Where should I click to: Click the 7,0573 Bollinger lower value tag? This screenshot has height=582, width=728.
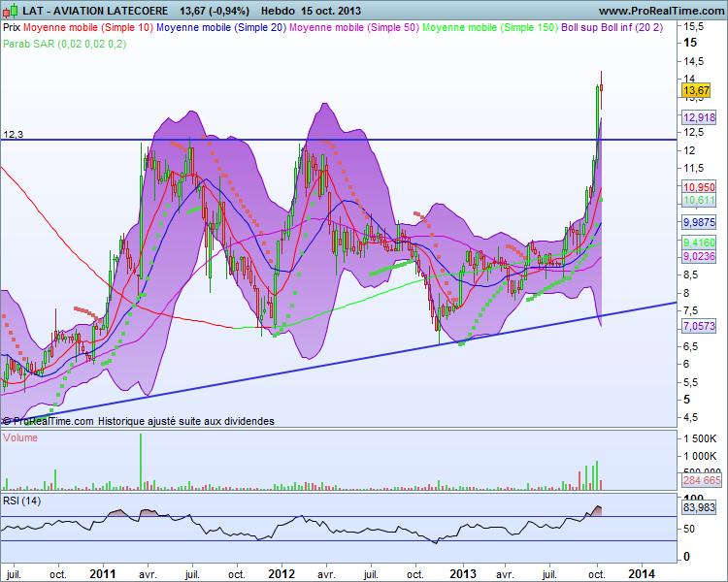click(699, 326)
